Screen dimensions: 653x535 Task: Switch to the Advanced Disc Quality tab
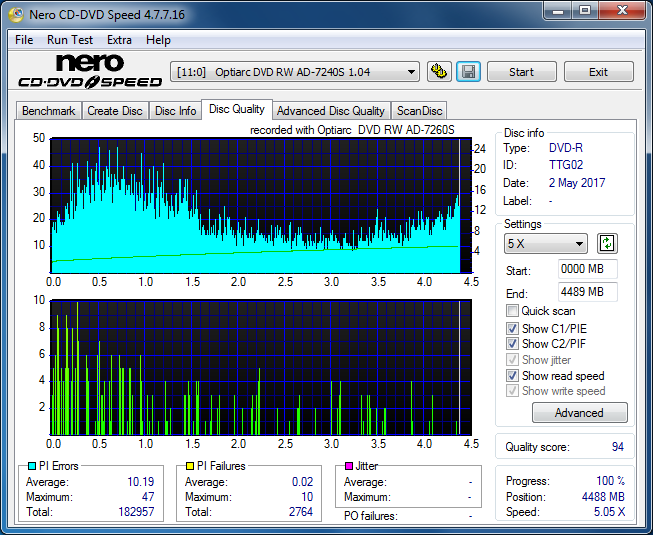[x=331, y=111]
